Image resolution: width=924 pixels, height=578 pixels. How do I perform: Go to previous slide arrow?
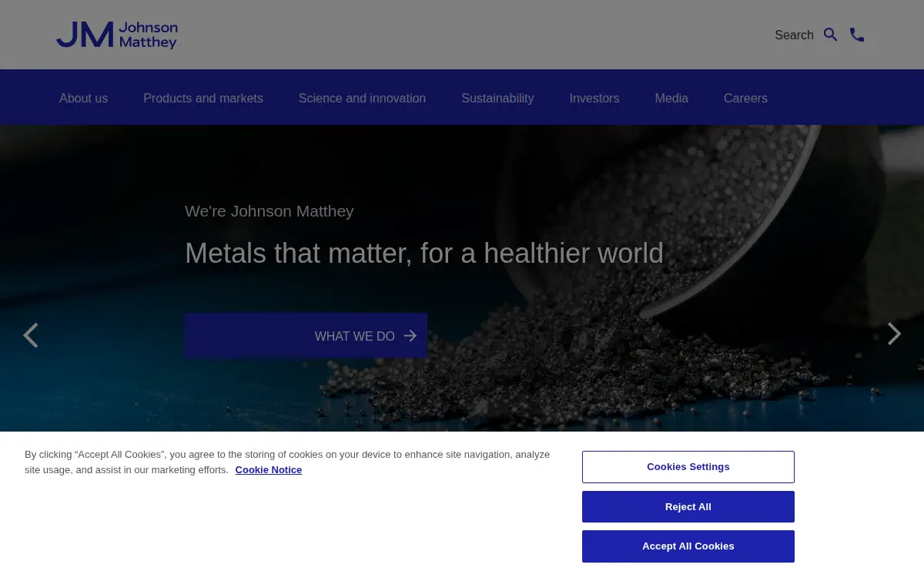pyautogui.click(x=31, y=335)
